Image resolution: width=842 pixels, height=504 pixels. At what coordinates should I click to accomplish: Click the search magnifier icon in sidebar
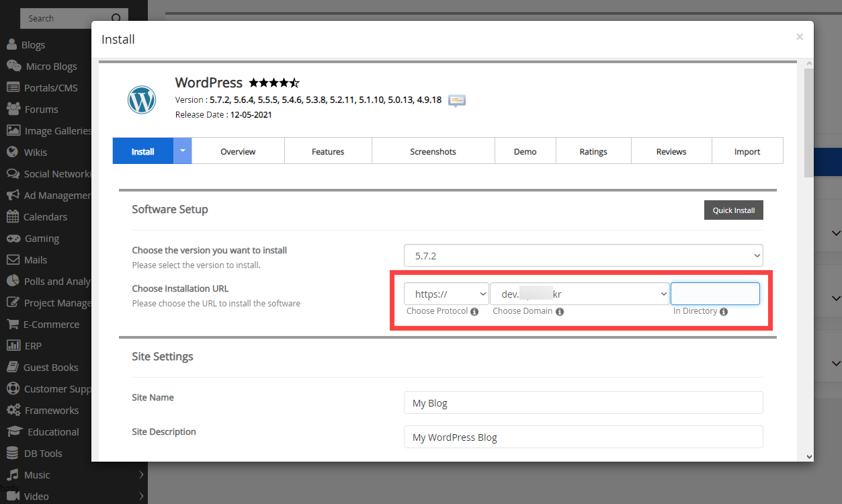click(116, 18)
